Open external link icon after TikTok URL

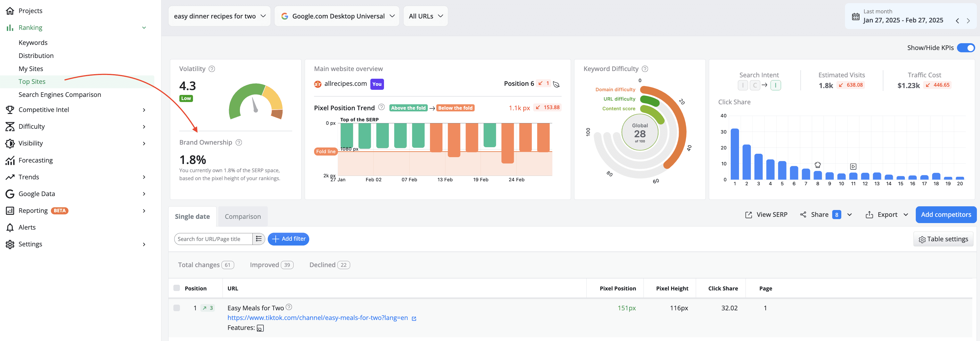coord(414,319)
